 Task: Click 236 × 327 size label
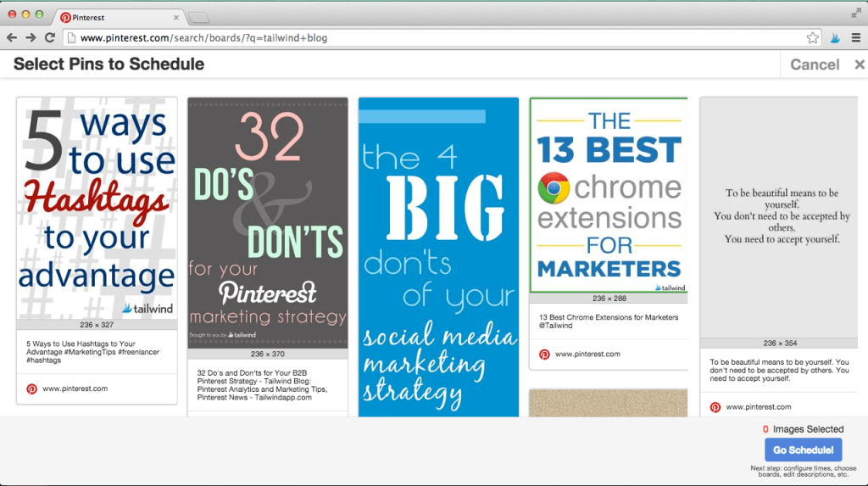point(97,325)
